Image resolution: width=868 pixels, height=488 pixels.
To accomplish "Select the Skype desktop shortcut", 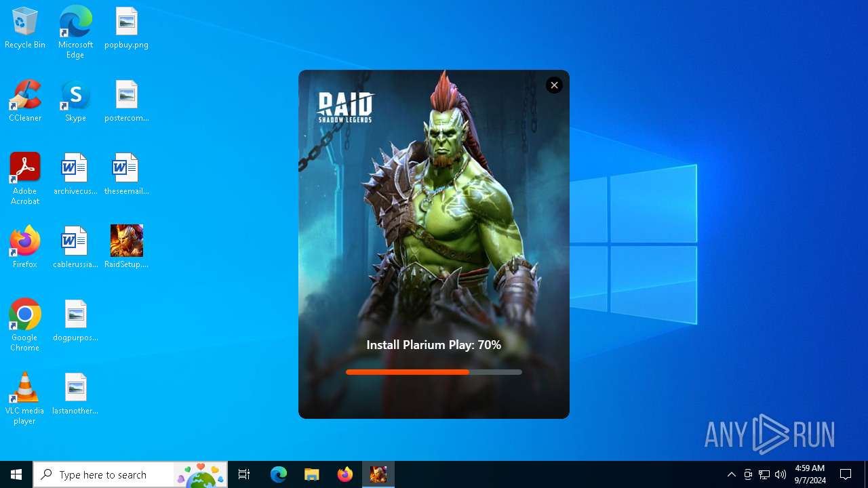I will tap(75, 102).
